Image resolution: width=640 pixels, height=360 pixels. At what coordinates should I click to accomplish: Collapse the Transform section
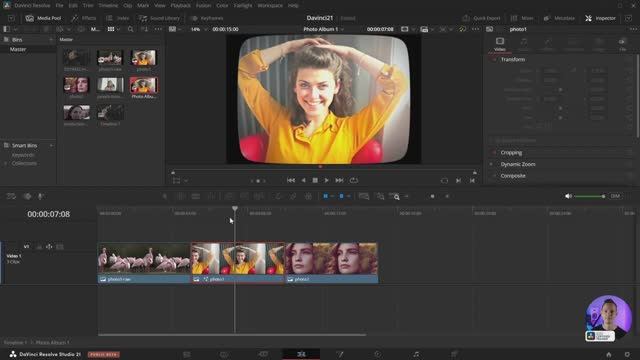[x=513, y=60]
